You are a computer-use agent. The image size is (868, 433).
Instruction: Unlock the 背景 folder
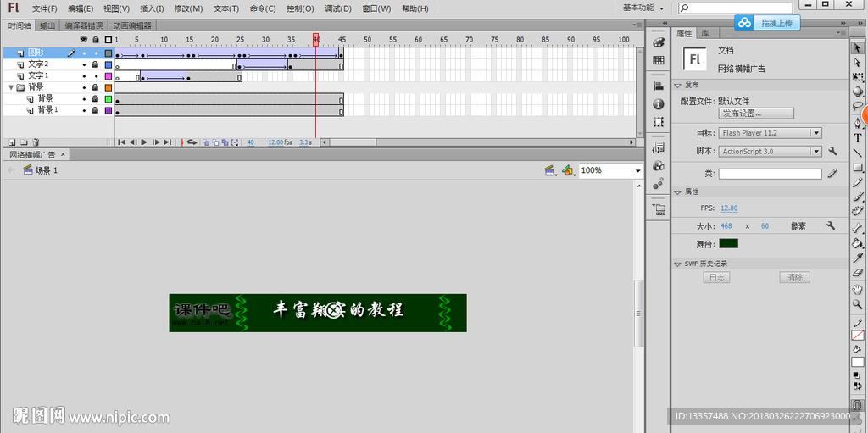(x=95, y=87)
